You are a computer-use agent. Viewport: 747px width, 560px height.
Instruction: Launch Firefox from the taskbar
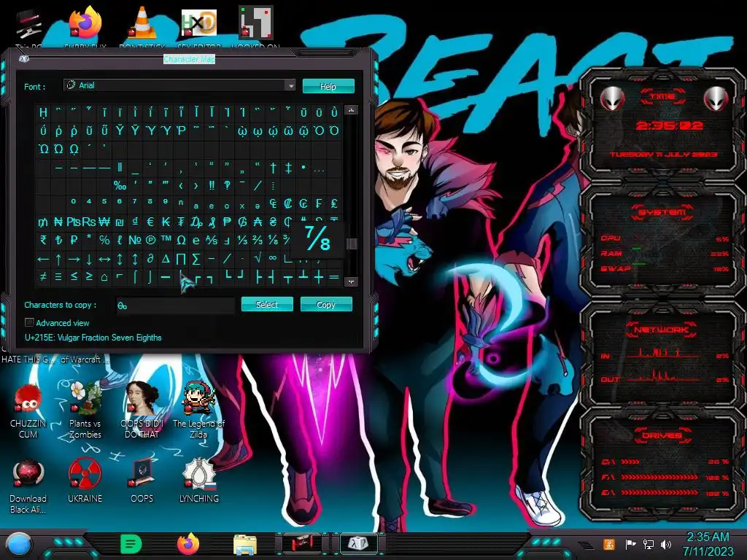click(x=188, y=544)
